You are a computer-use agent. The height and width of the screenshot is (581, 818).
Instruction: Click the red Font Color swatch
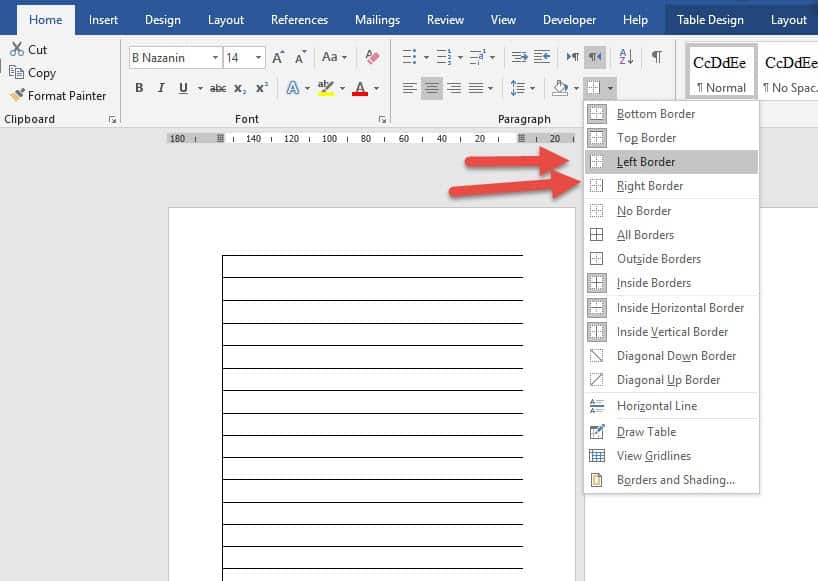[360, 88]
